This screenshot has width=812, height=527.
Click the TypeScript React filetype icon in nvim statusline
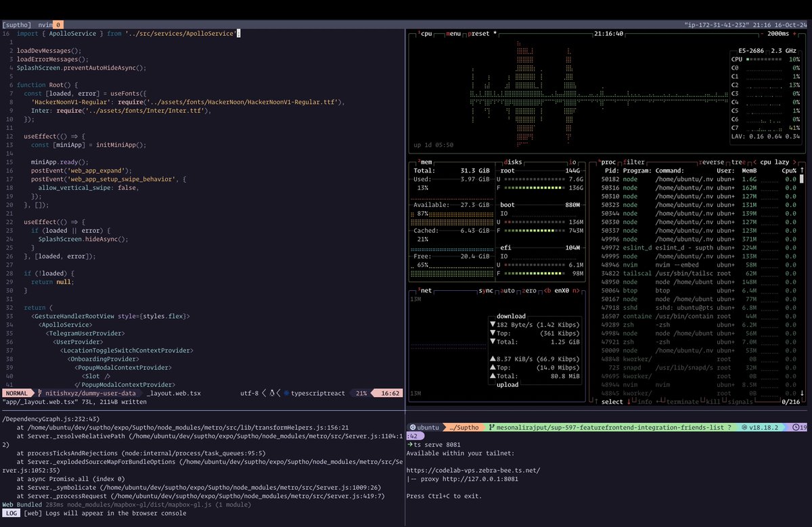click(x=286, y=392)
